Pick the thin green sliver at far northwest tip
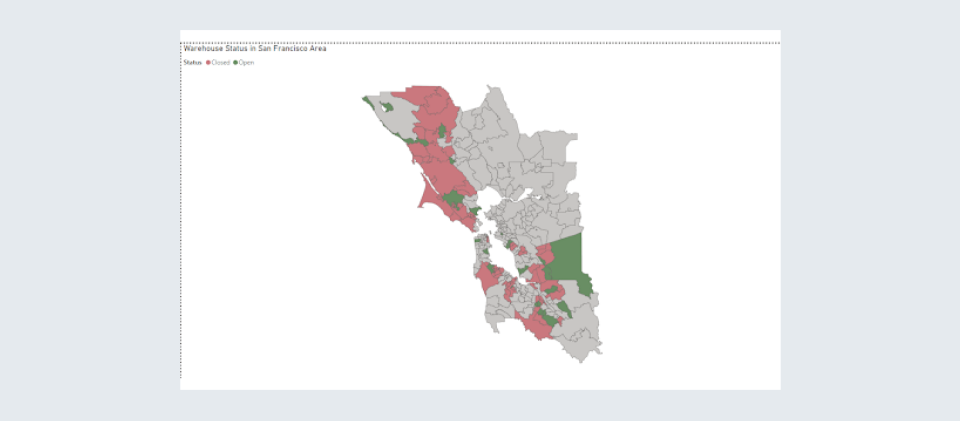The image size is (960, 421). click(369, 100)
